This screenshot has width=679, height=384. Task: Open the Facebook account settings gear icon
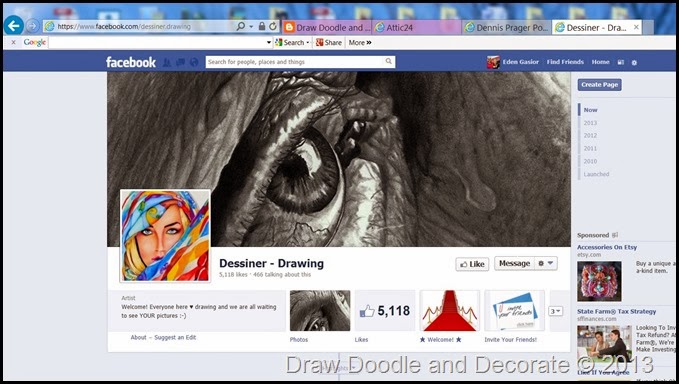coord(634,62)
